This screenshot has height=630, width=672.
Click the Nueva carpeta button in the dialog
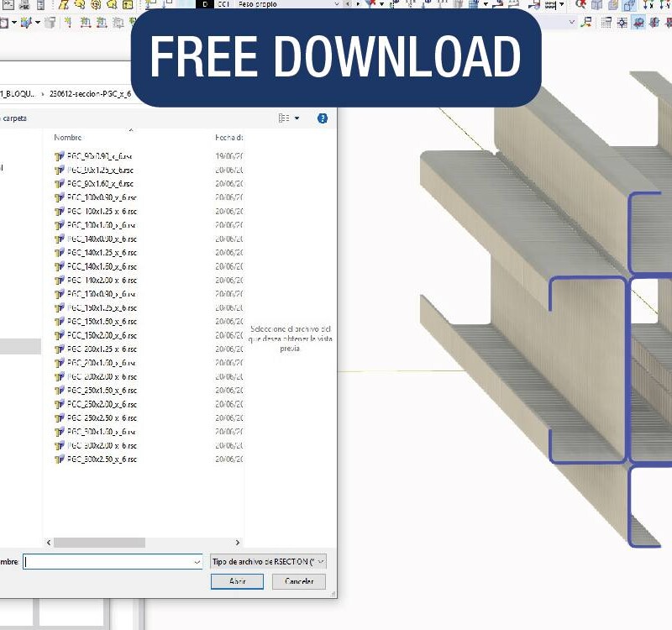13,118
